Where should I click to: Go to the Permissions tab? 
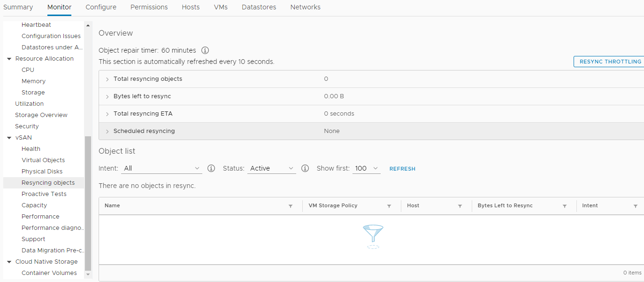(x=149, y=7)
